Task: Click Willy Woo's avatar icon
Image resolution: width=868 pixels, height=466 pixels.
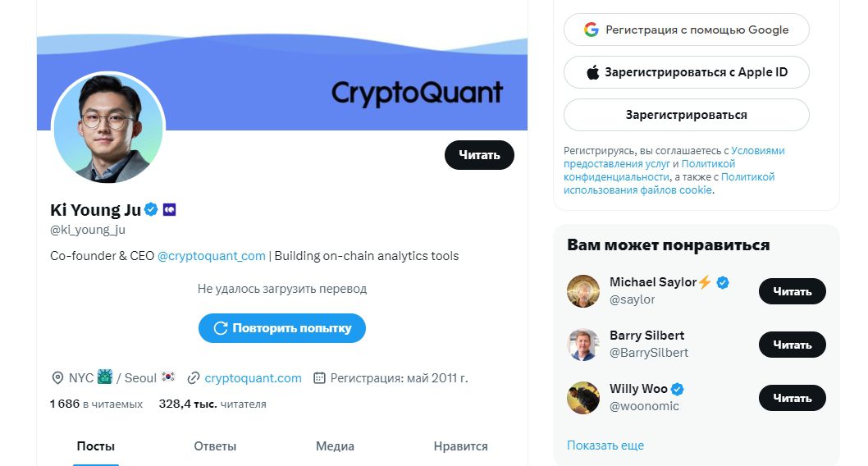Action: [x=583, y=398]
